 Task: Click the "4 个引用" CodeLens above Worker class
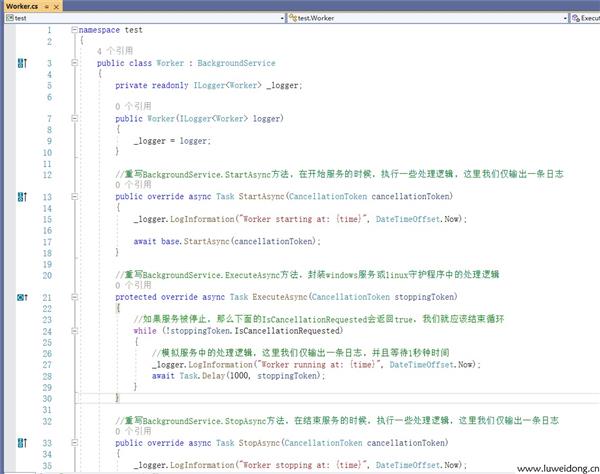[x=113, y=49]
